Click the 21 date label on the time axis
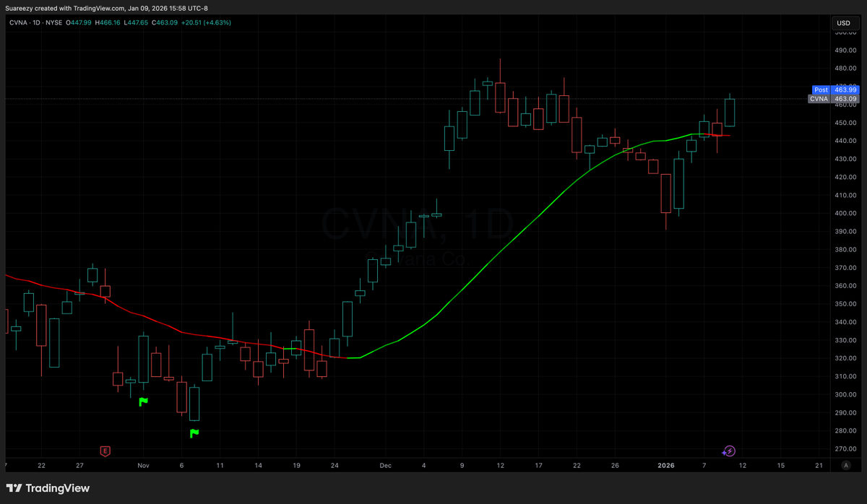This screenshot has height=504, width=867. [818, 466]
